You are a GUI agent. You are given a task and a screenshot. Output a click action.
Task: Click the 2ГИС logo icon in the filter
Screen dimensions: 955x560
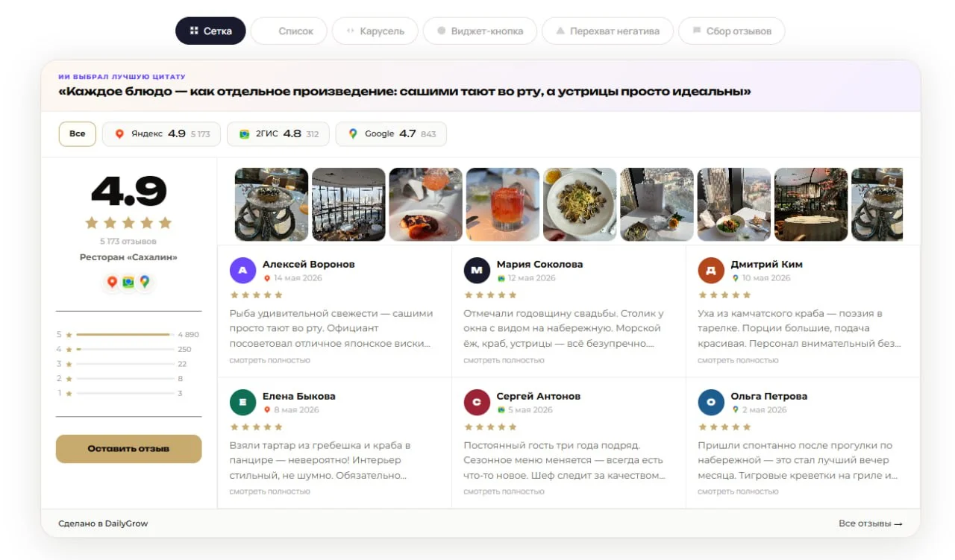pos(244,133)
